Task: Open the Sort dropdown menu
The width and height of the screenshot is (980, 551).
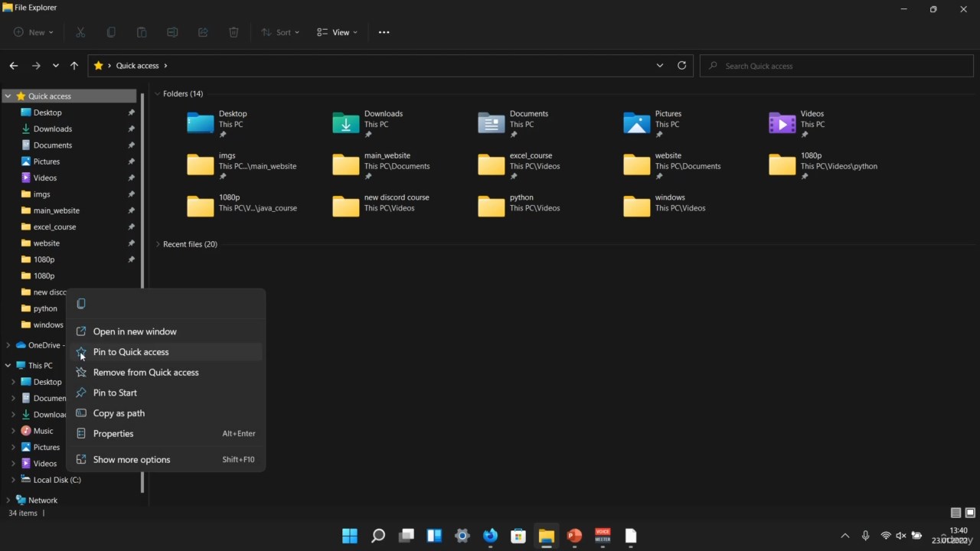Action: coord(280,32)
